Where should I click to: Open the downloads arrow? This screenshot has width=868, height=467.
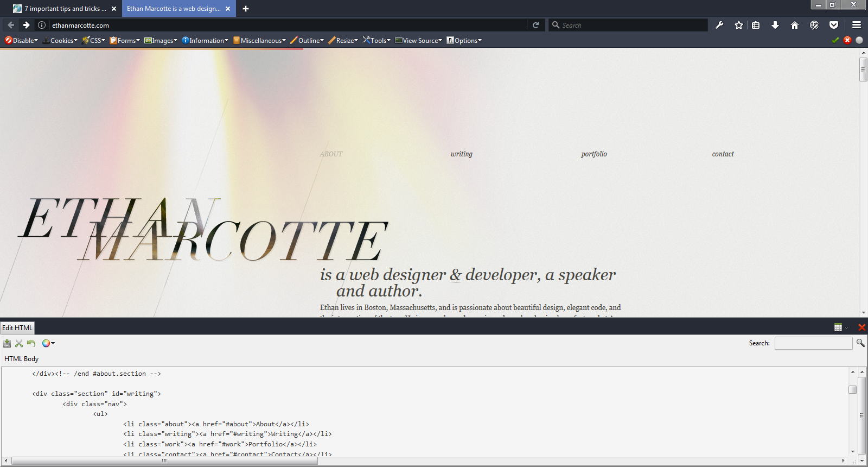click(x=775, y=25)
